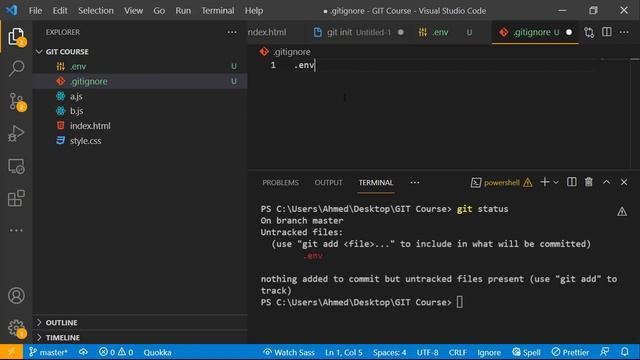Open index.html in the explorer
Screen dimensions: 640x360
[140, 126]
